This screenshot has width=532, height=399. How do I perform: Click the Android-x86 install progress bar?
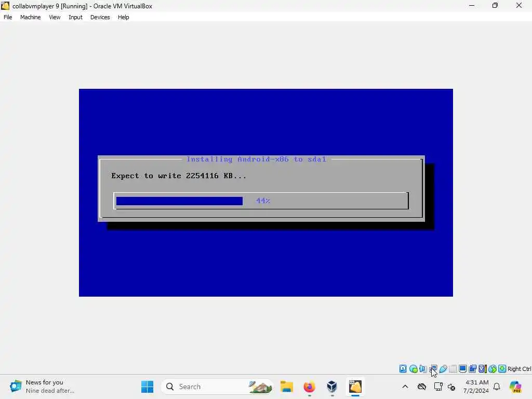[x=261, y=201]
